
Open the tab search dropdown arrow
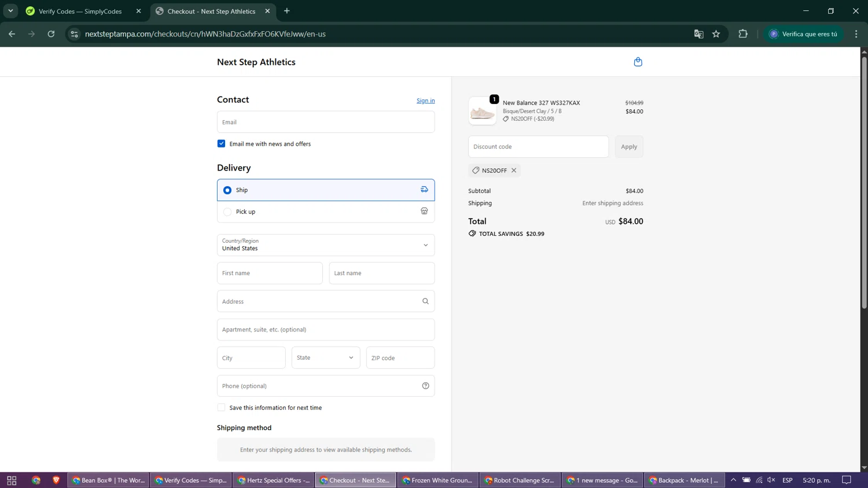coord(10,11)
